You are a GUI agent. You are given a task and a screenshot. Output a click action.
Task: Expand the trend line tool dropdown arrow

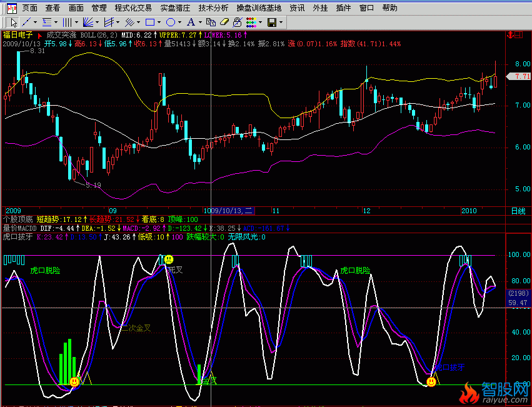(35, 23)
